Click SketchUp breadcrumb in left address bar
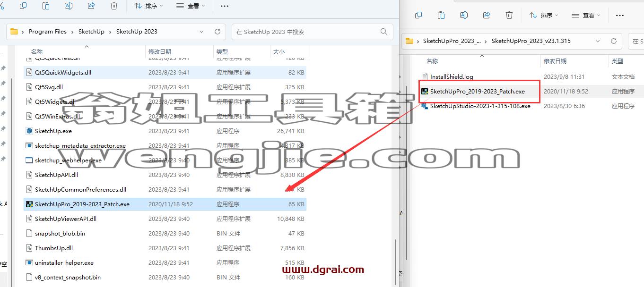This screenshot has height=287, width=644. (91, 32)
